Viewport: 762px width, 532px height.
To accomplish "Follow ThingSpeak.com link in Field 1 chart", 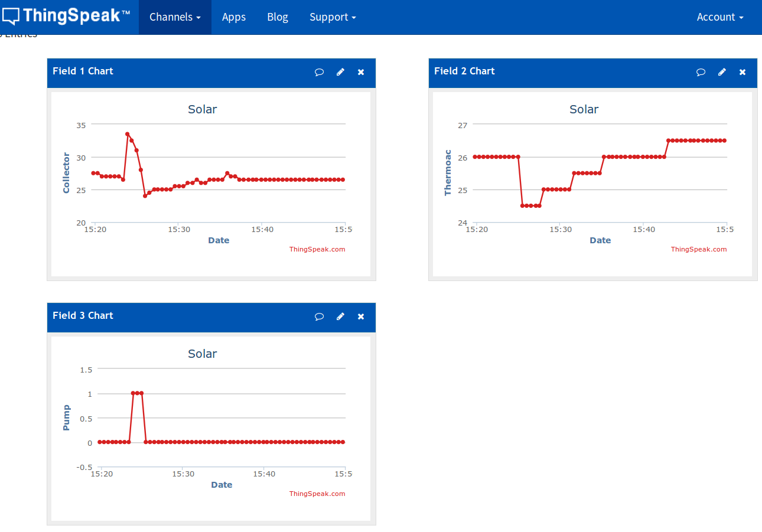I will (317, 249).
